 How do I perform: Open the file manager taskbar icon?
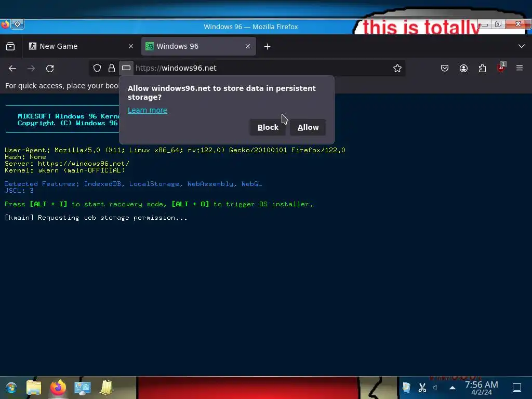click(x=34, y=388)
